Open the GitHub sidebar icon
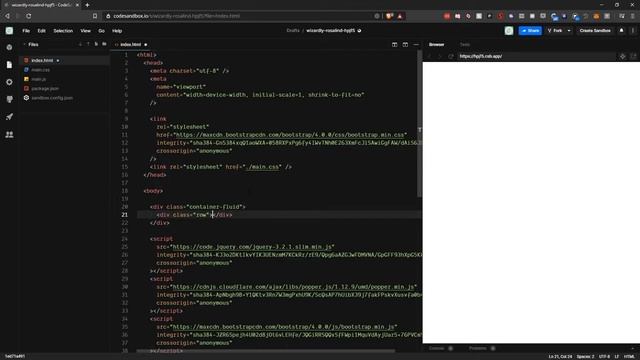 click(9, 99)
